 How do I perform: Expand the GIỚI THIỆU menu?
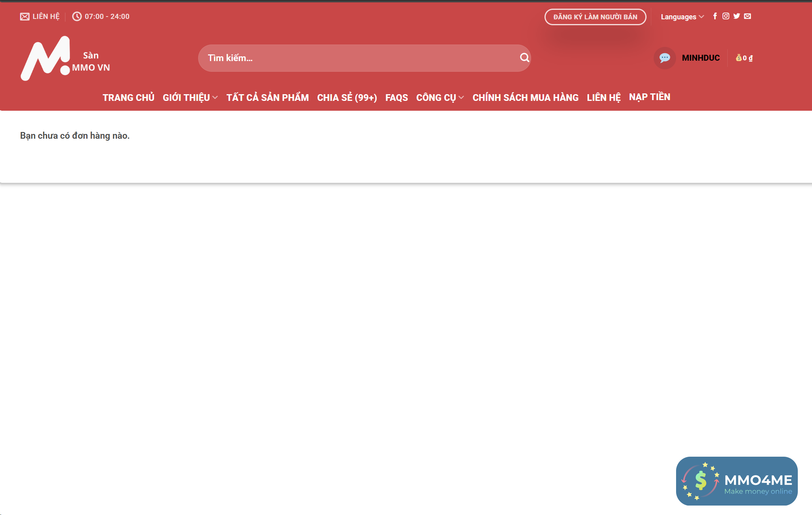[x=190, y=97]
